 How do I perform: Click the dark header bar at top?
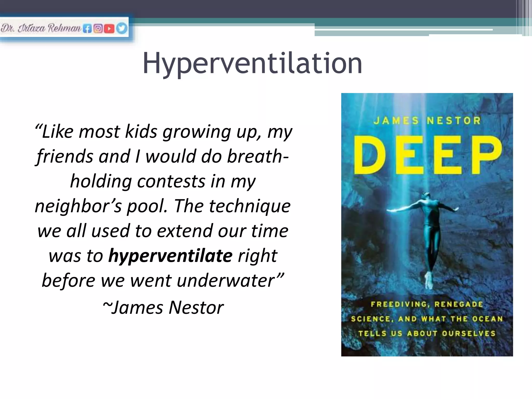point(260,8)
